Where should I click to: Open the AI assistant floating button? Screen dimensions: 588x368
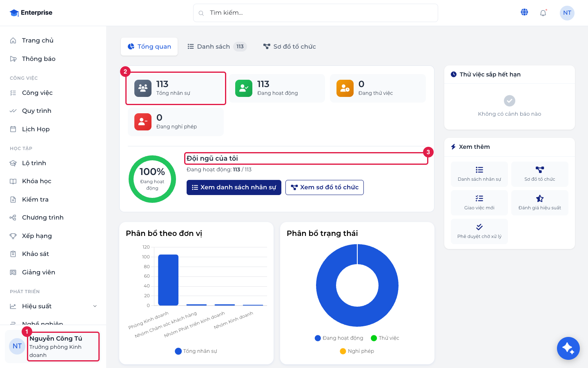pos(568,348)
